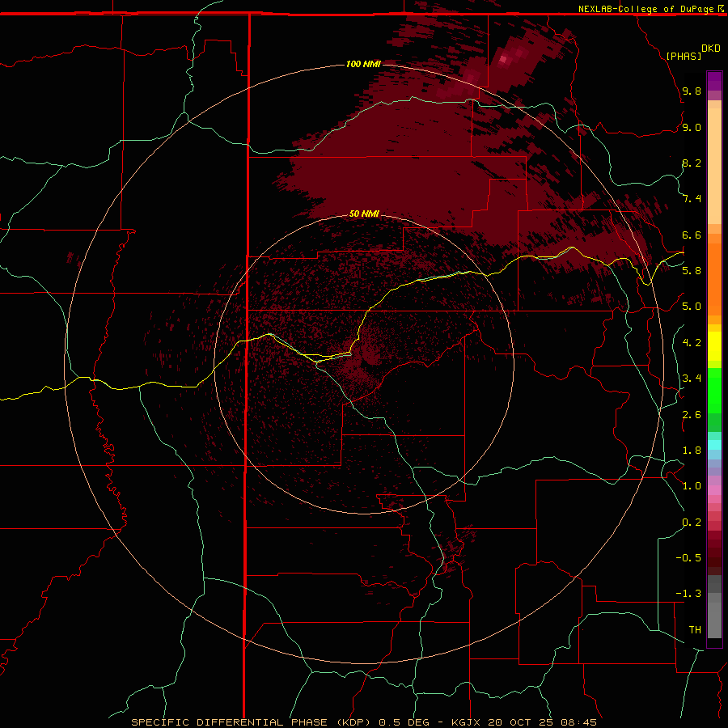Viewport: 728px width, 728px height.
Task: Click the 08:45 timestamp
Action: [578, 722]
